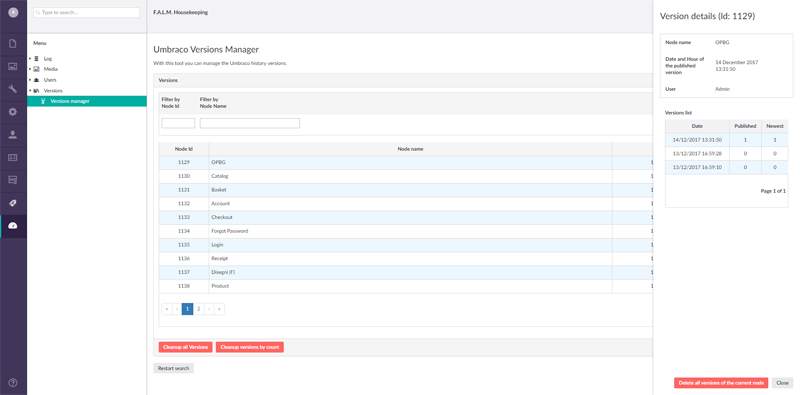Open the user avatar menu
The image size is (800, 395).
(13, 13)
